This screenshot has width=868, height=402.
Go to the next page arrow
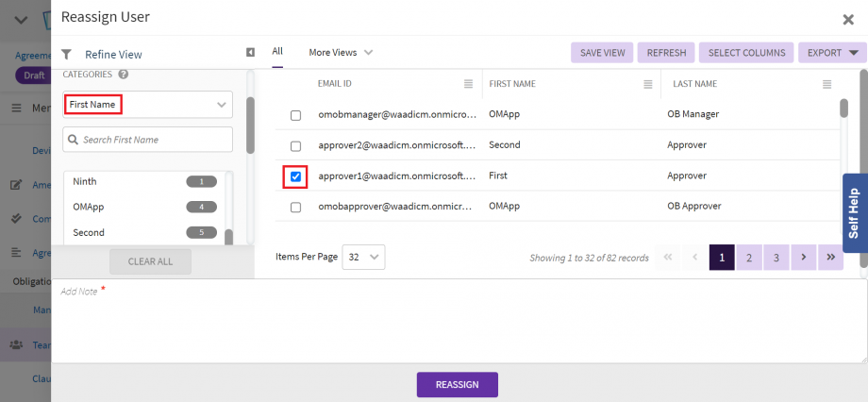803,257
